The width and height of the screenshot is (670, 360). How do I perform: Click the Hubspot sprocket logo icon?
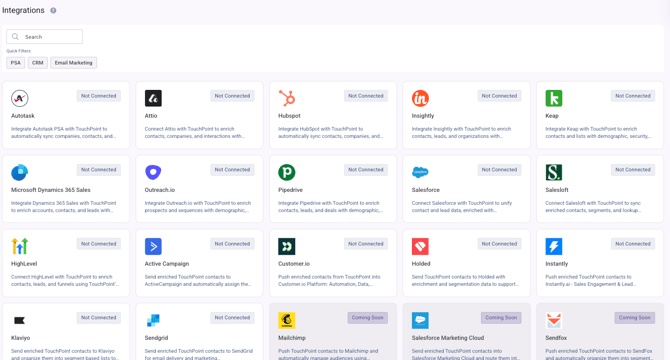tap(287, 98)
